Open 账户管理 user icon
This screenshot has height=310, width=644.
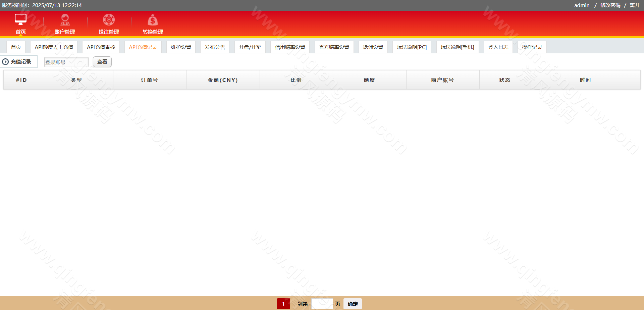[x=65, y=20]
